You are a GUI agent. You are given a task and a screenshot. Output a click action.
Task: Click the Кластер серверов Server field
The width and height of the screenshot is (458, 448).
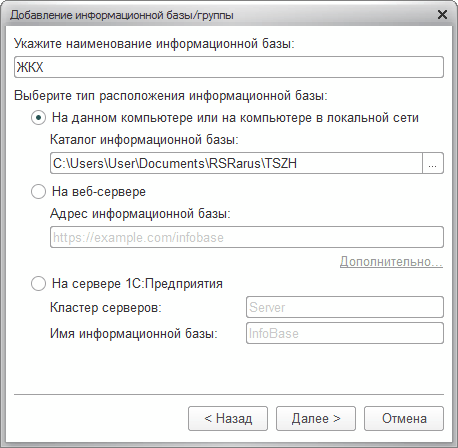345,307
